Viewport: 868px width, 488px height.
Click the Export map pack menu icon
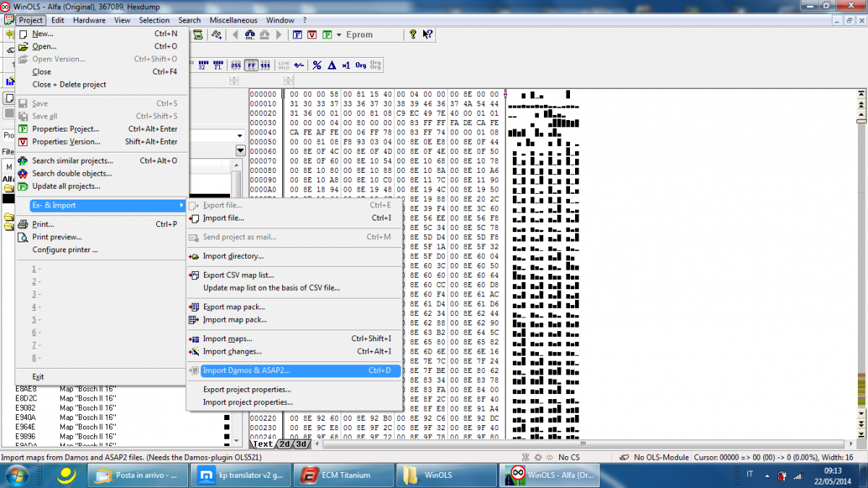[194, 307]
